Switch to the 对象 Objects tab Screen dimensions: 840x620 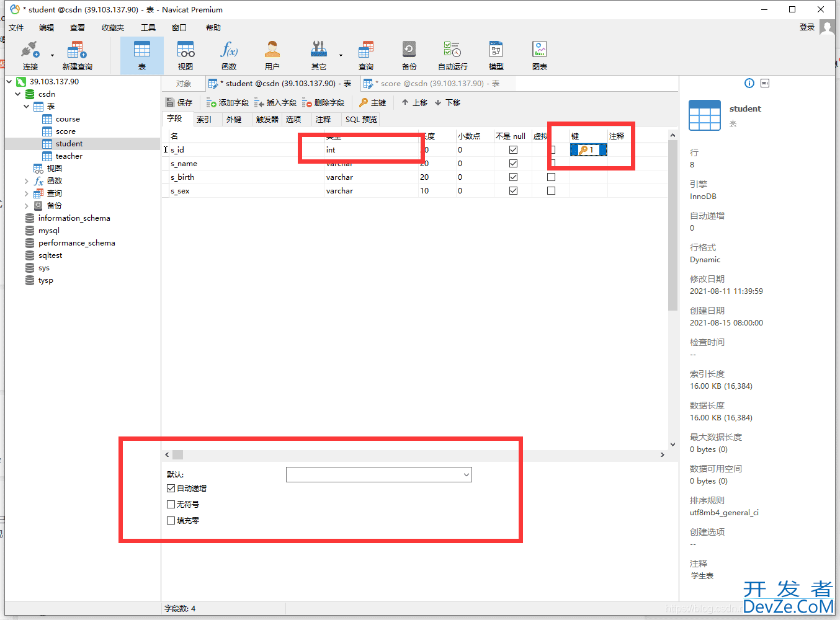tap(184, 83)
